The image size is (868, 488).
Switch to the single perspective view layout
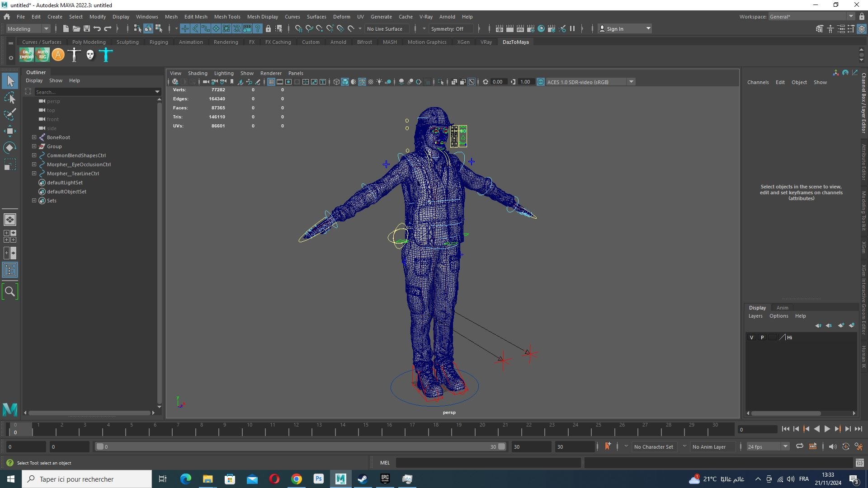(9, 220)
